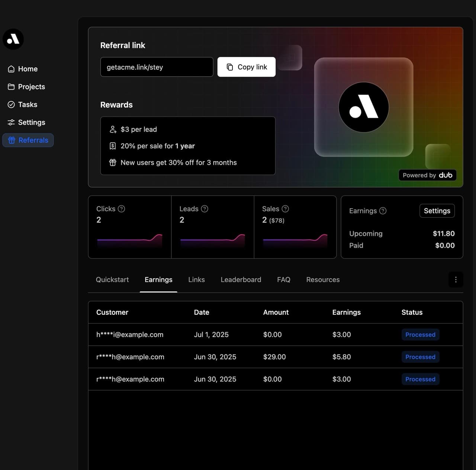This screenshot has width=476, height=470.
Task: Click the help icon next to Leads
Action: click(x=205, y=209)
